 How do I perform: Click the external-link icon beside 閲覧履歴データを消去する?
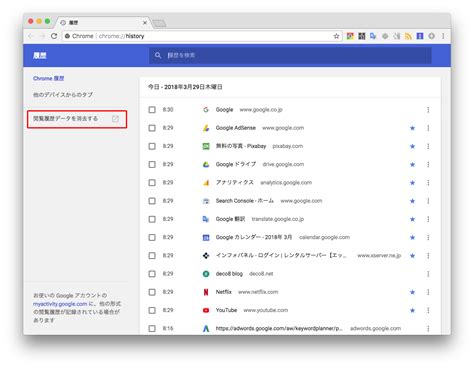pyautogui.click(x=115, y=119)
